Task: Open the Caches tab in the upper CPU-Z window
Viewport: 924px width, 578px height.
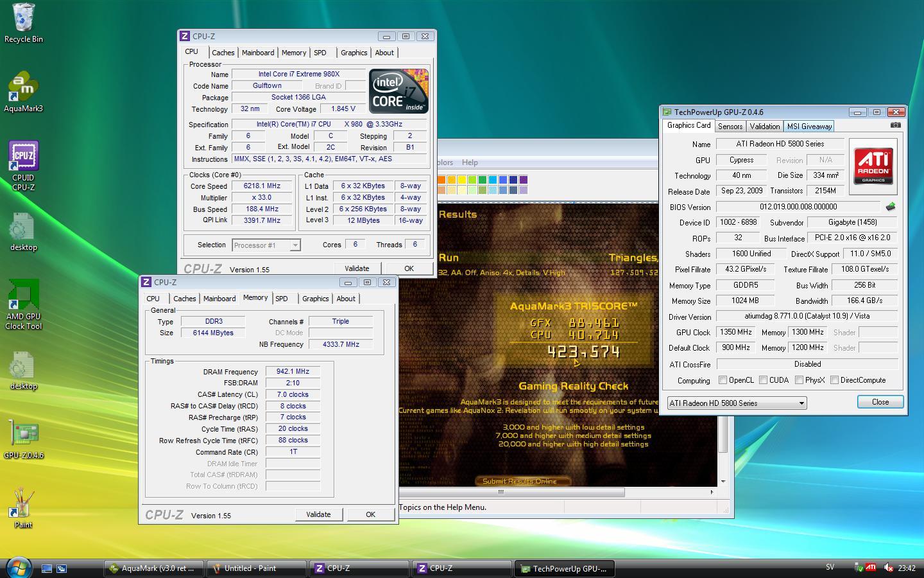Action: (x=223, y=53)
